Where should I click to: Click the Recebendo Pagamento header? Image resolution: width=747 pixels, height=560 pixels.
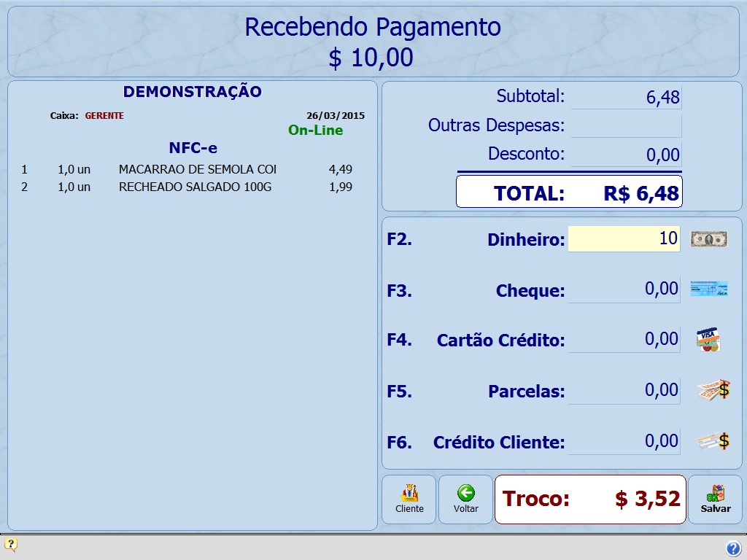point(373,27)
